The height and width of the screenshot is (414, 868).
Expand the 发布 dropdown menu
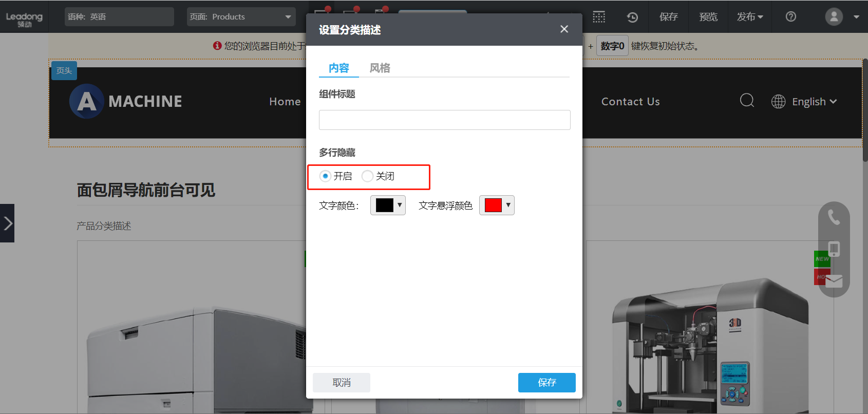point(749,17)
